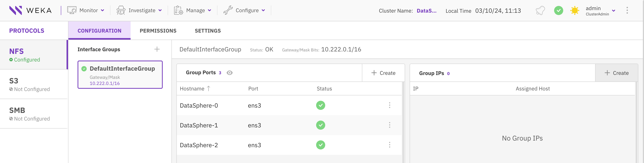
Task: Toggle Group Ports eye visibility icon
Action: [229, 73]
